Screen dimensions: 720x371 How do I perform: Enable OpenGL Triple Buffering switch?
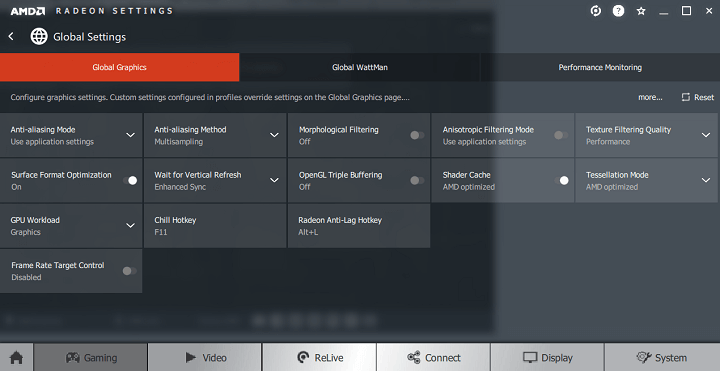point(417,180)
